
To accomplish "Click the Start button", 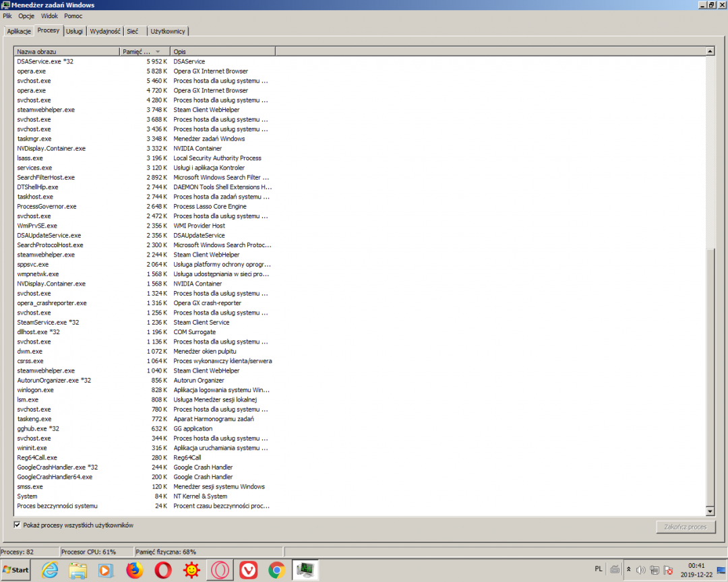I will pyautogui.click(x=16, y=570).
